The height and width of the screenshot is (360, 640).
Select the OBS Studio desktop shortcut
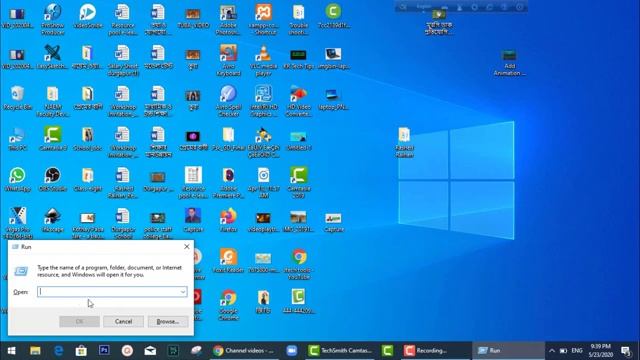tap(53, 180)
